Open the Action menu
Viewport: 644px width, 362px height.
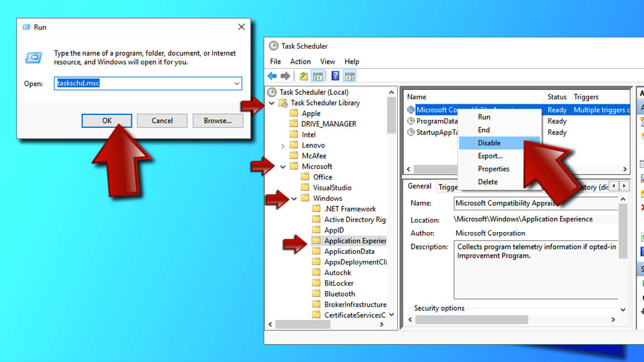coord(300,61)
